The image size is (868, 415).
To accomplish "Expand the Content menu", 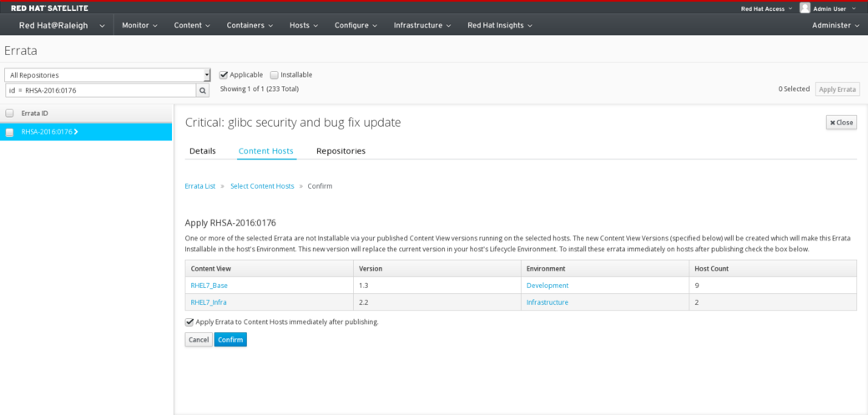I will click(x=192, y=26).
